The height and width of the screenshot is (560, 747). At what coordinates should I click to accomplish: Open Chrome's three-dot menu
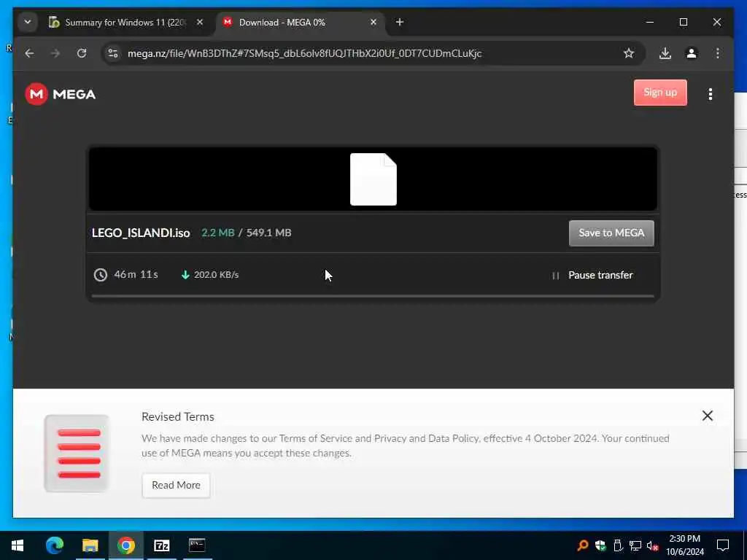(x=718, y=53)
